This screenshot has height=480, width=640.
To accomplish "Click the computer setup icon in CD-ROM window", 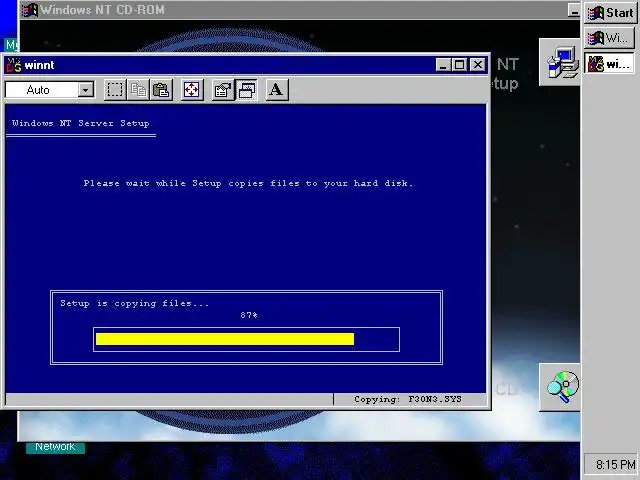I will 562,62.
